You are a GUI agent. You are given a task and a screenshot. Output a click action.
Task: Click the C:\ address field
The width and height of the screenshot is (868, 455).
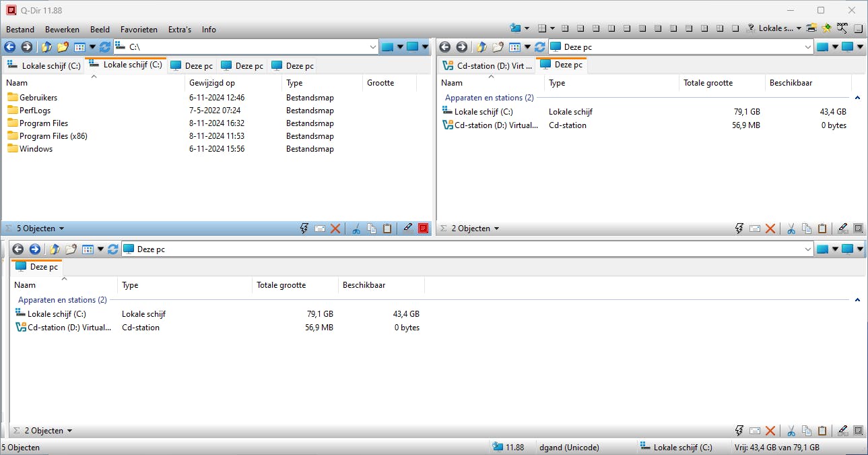[x=246, y=47]
